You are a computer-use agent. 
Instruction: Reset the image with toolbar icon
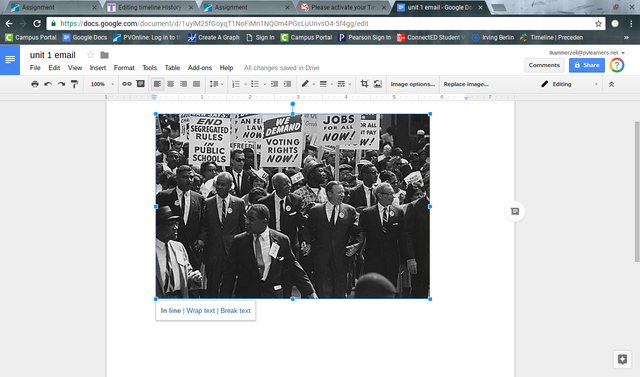(x=378, y=84)
